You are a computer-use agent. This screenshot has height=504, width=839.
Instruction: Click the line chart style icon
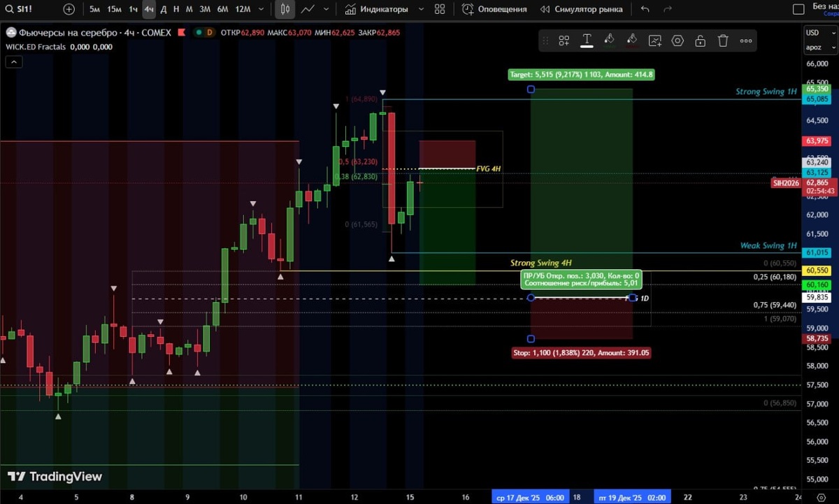[x=307, y=9]
